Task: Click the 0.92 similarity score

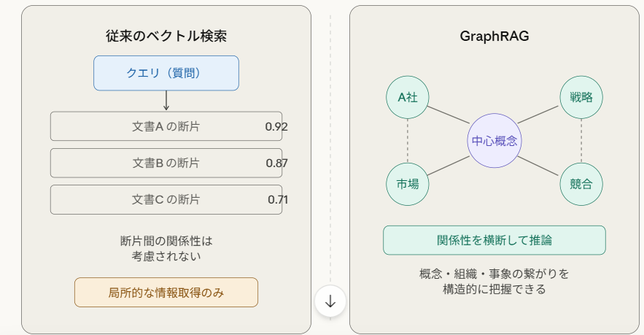Action: [276, 127]
